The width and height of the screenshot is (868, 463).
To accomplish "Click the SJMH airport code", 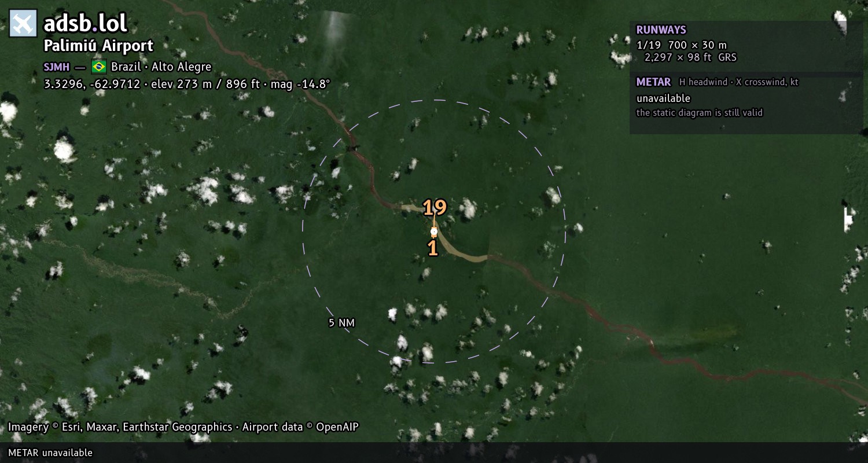I will click(57, 67).
